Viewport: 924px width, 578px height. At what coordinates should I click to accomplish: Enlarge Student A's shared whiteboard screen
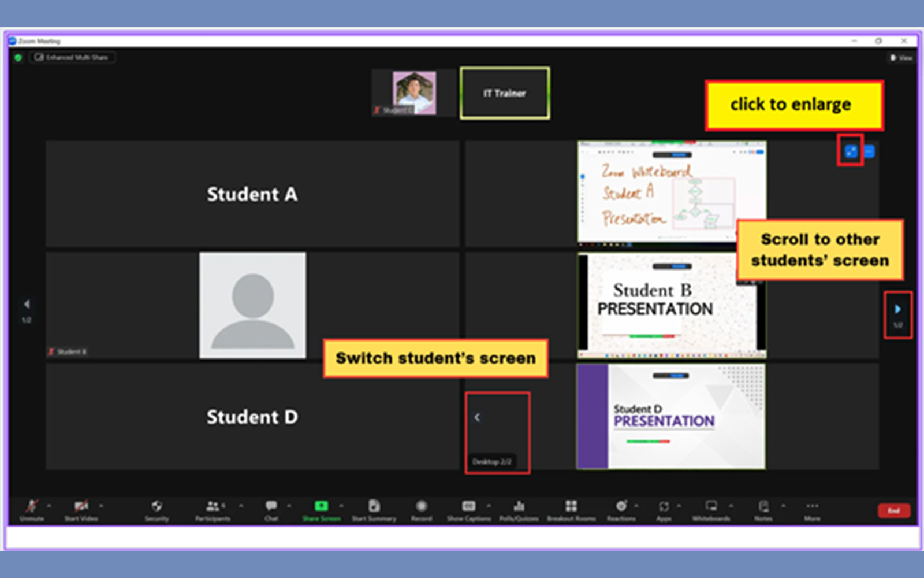click(x=850, y=151)
